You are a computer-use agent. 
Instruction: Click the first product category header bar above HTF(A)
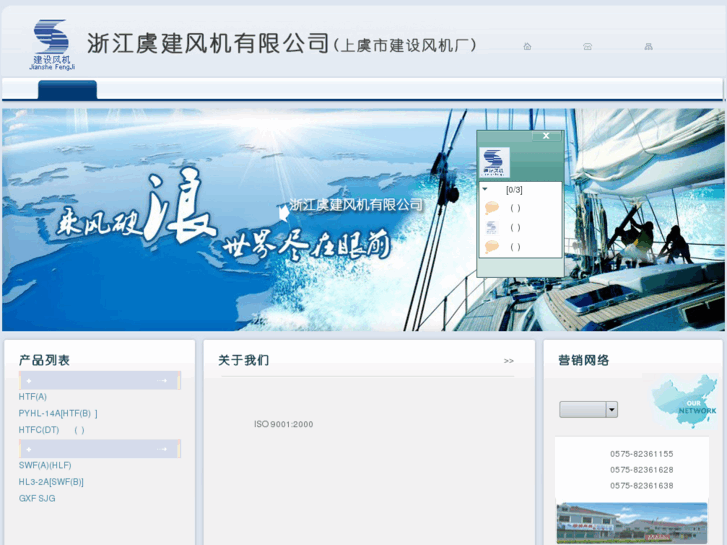coord(100,380)
